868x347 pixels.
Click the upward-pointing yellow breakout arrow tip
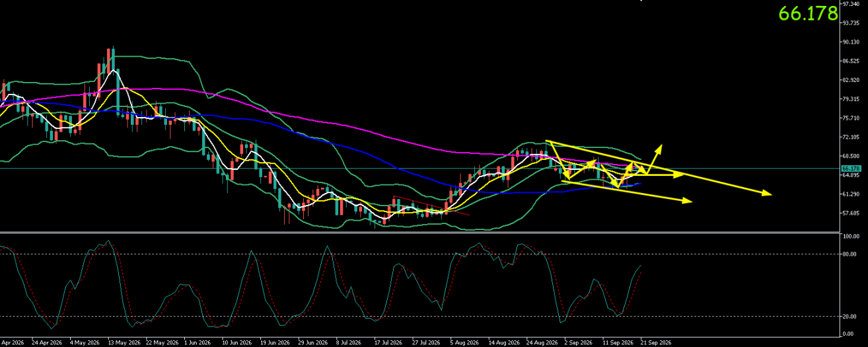[x=660, y=146]
